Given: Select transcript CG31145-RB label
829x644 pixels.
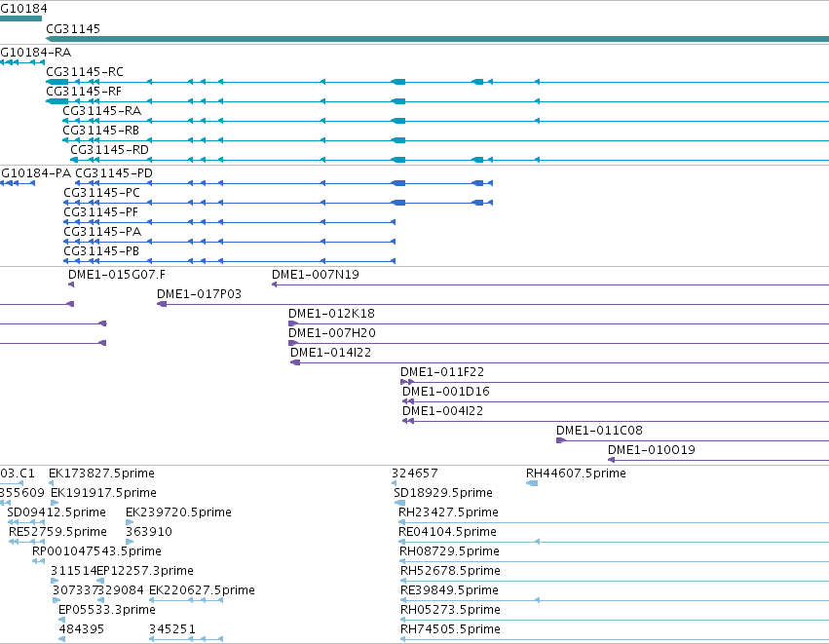Looking at the screenshot, I should click(101, 131).
